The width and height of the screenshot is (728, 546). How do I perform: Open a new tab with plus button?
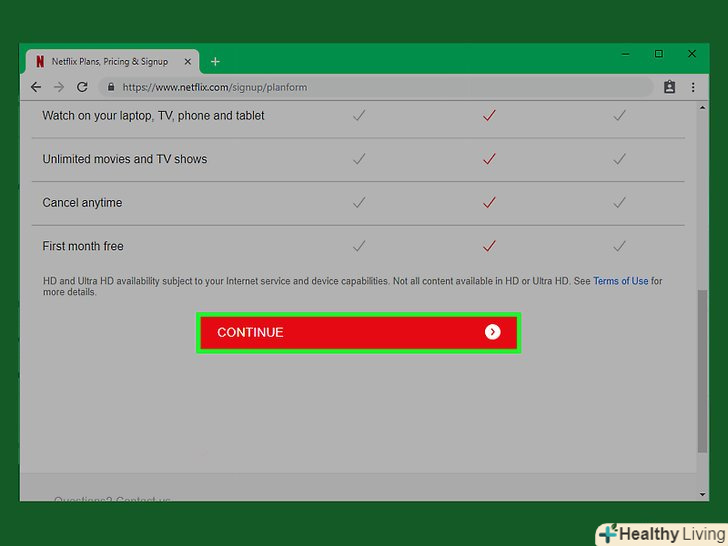tap(215, 61)
